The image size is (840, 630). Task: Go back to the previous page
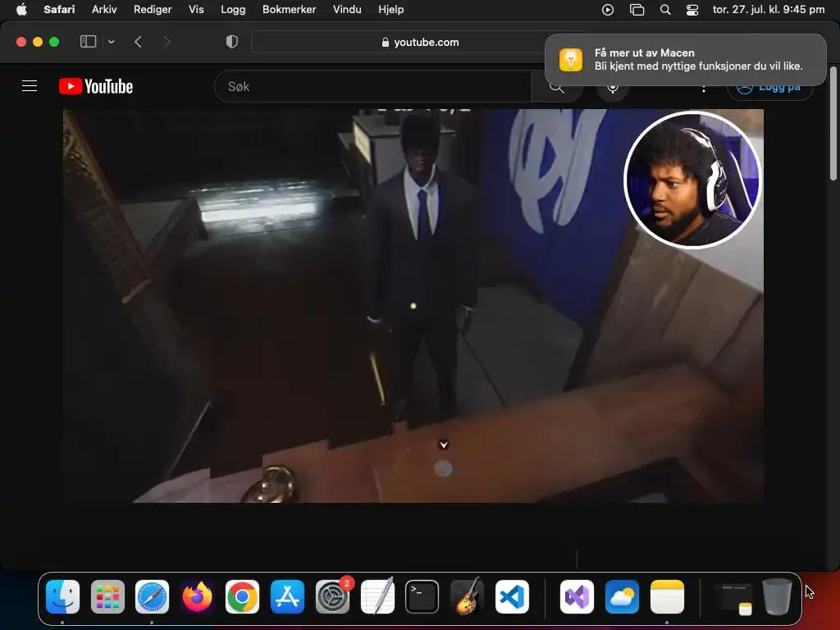coord(138,42)
